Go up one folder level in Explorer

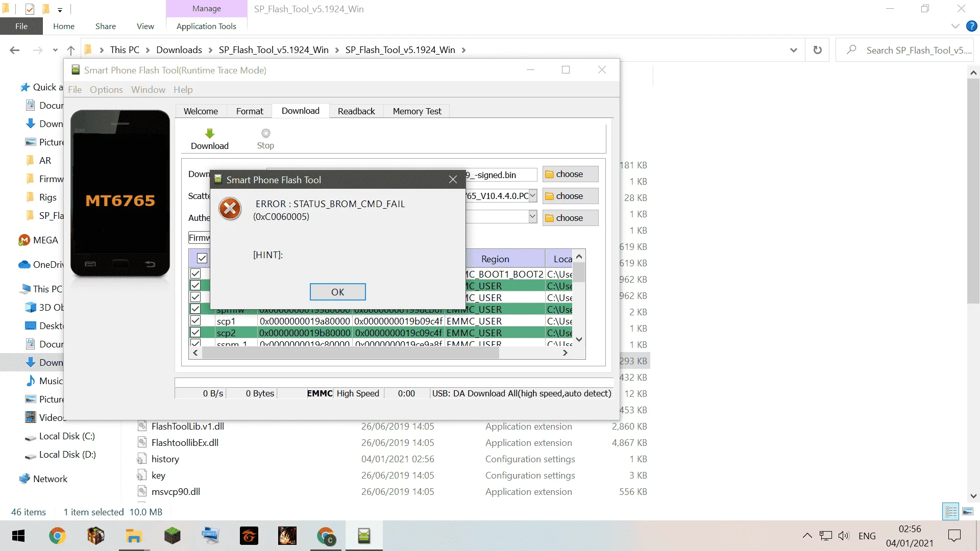71,50
